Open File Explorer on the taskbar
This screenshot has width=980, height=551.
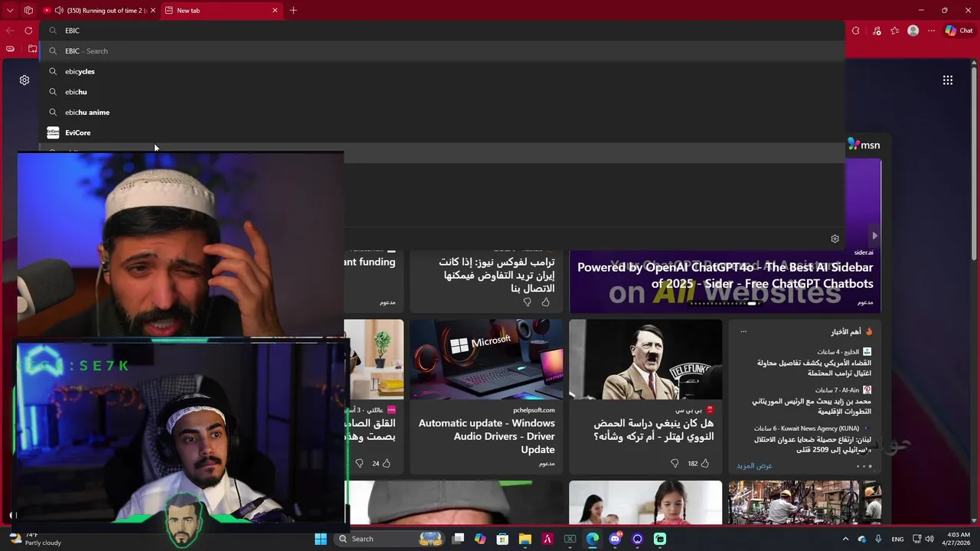click(x=525, y=539)
